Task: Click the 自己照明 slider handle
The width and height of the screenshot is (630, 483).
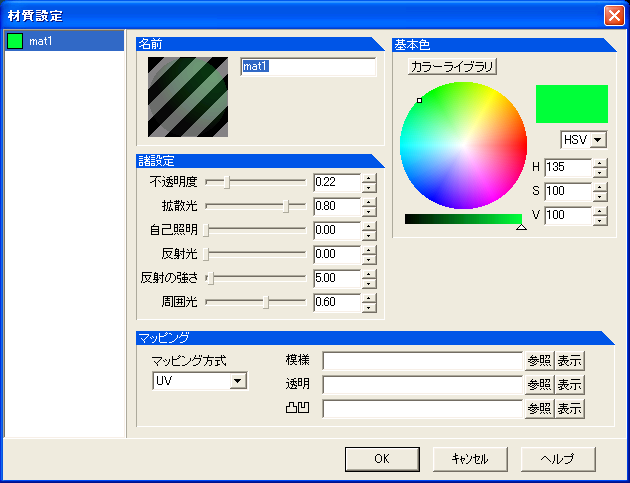Action: (206, 230)
